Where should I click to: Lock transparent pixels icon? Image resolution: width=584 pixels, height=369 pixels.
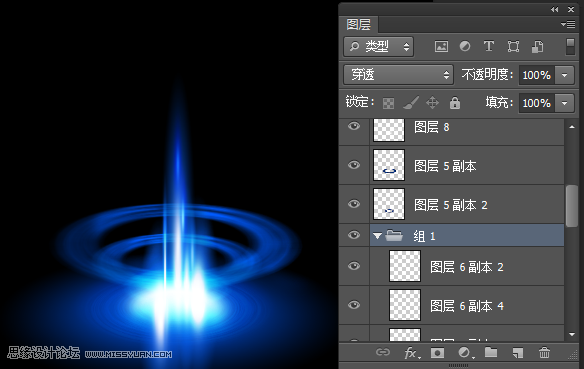[388, 103]
